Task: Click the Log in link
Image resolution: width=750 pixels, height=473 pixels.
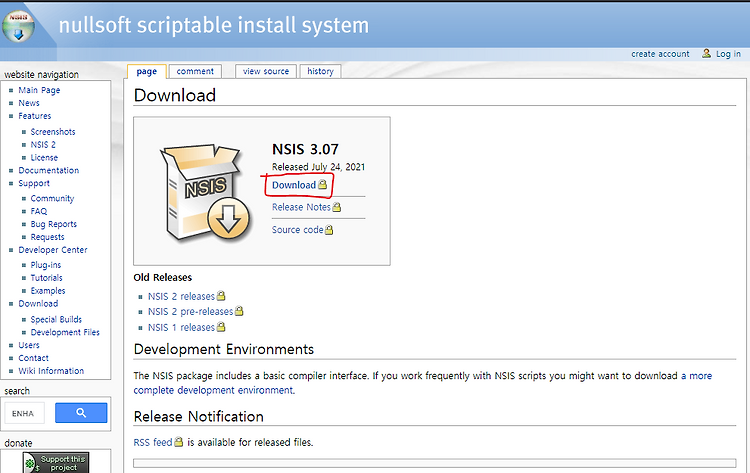Action: coord(728,54)
